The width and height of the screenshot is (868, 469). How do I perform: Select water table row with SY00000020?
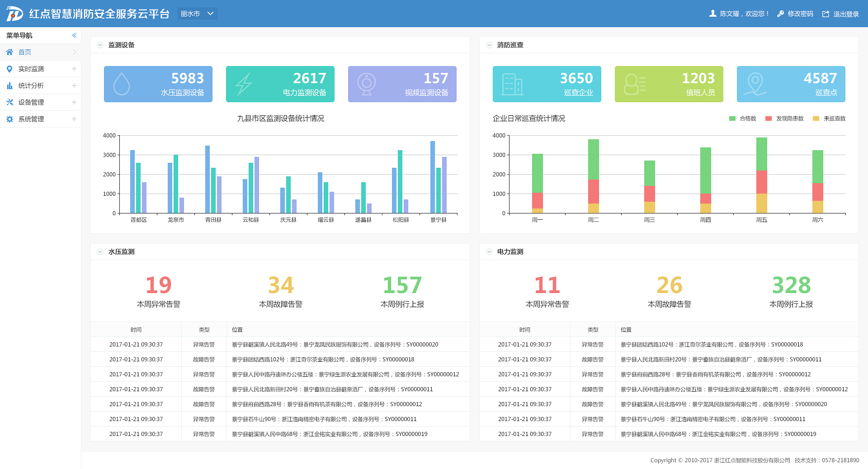click(280, 344)
